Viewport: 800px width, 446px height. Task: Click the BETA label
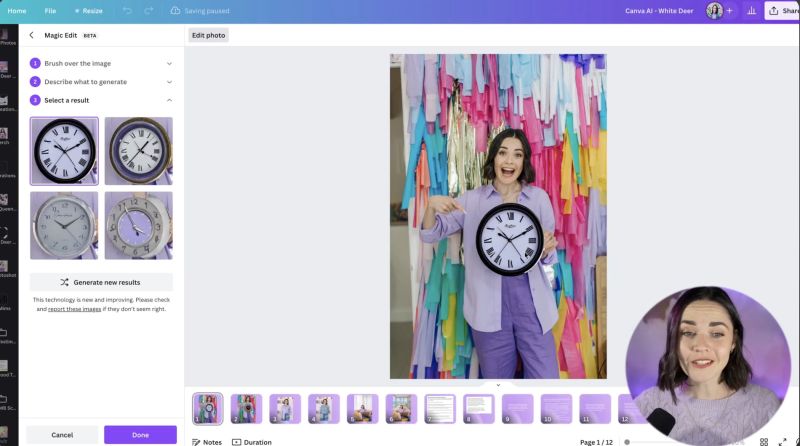point(90,36)
